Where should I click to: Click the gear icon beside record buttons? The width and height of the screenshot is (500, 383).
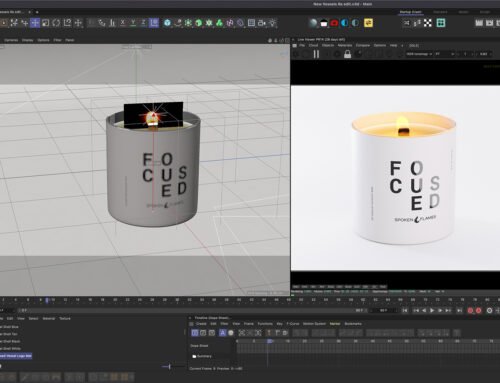[x=489, y=310]
